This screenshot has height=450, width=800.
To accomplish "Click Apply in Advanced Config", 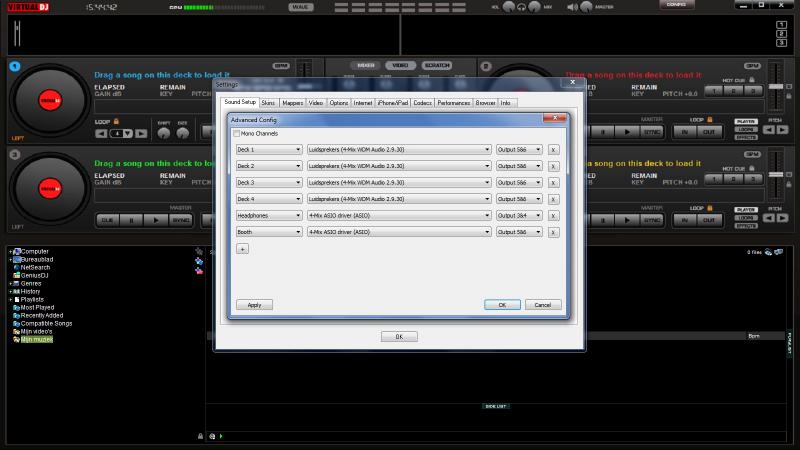I will click(x=254, y=305).
